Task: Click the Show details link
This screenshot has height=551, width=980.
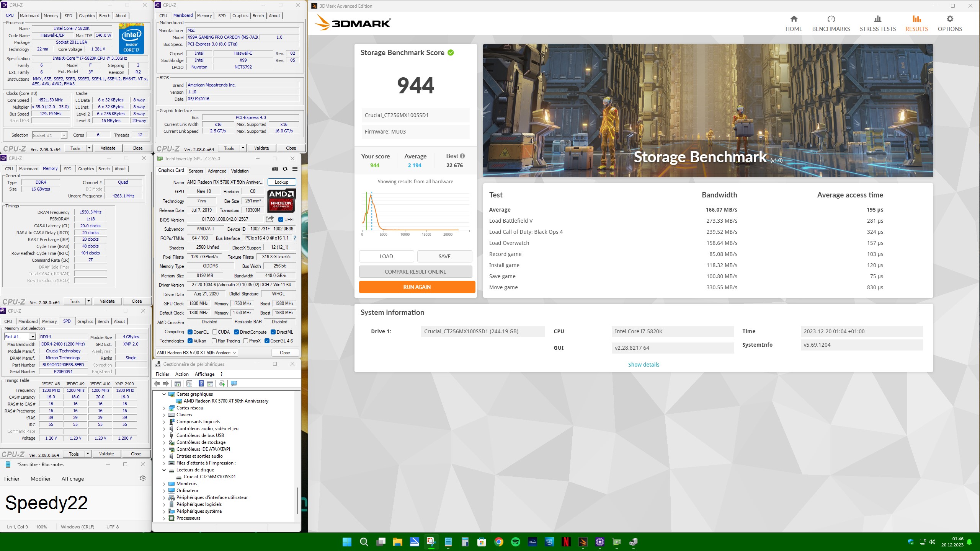Action: (644, 364)
